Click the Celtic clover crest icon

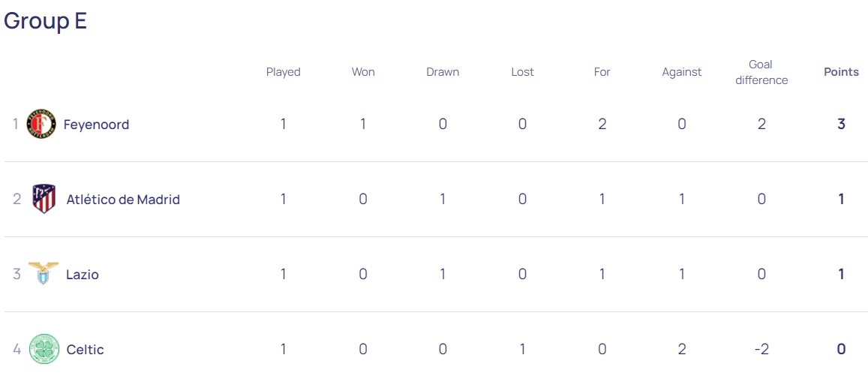[x=44, y=349]
